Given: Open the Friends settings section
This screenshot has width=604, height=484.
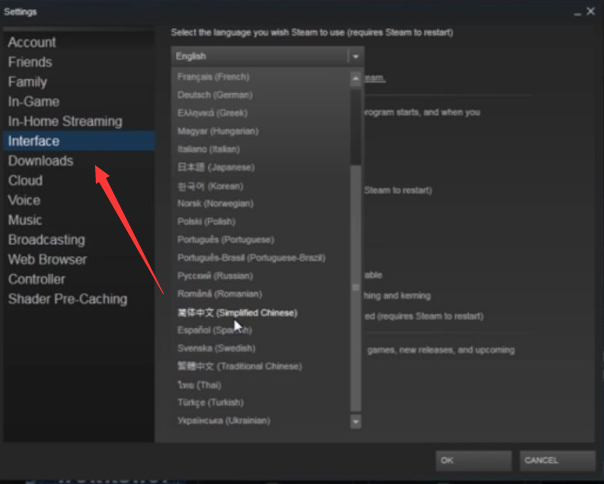Looking at the screenshot, I should click(79, 62).
